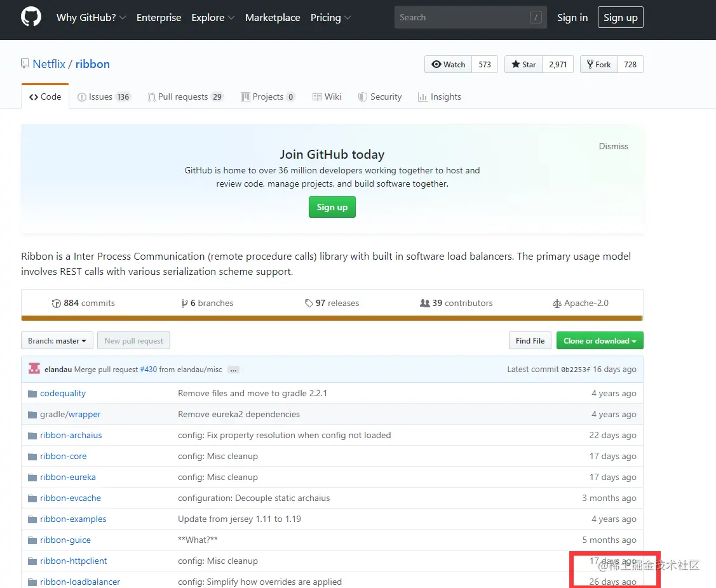
Task: Open the Sign in link
Action: pos(572,17)
